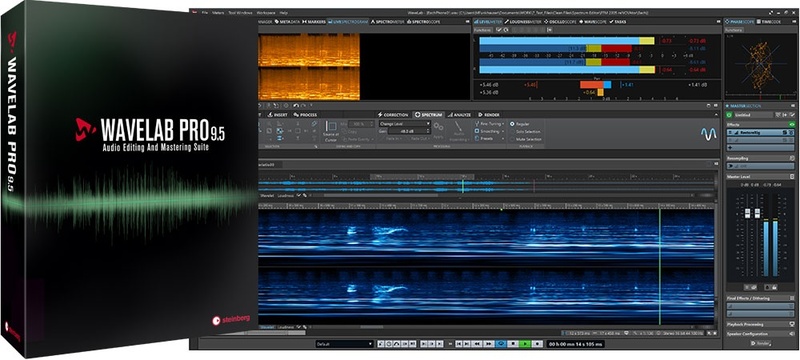Image resolution: width=800 pixels, height=360 pixels.
Task: Expand the Presets dropdown
Action: tap(489, 139)
